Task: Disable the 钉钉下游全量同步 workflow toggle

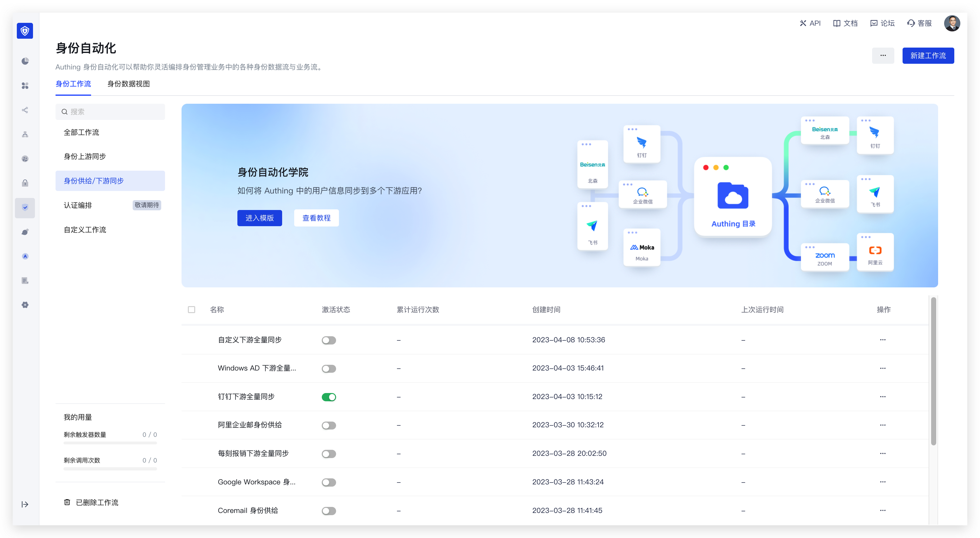Action: pos(329,397)
